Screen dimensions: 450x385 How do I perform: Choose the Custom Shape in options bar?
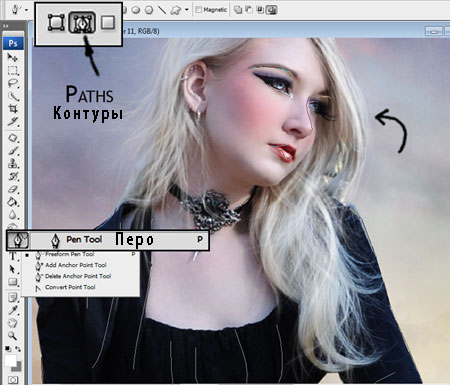175,10
